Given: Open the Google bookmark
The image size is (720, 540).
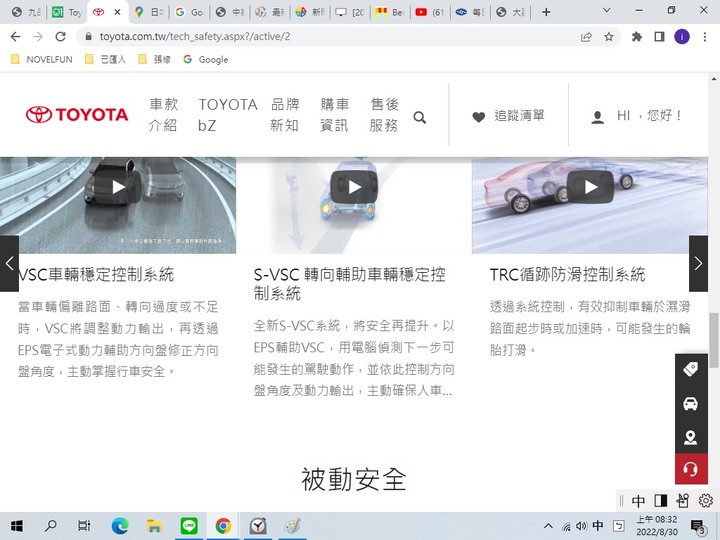Looking at the screenshot, I should pos(206,59).
